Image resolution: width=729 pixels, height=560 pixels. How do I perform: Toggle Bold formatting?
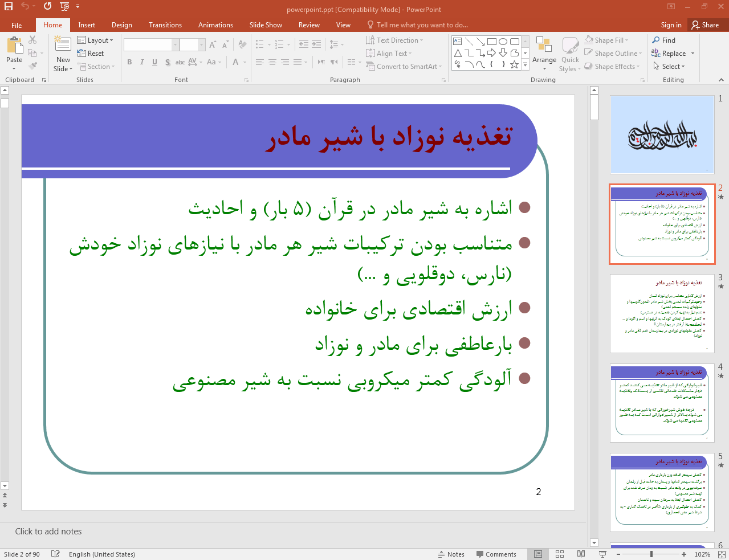point(129,62)
